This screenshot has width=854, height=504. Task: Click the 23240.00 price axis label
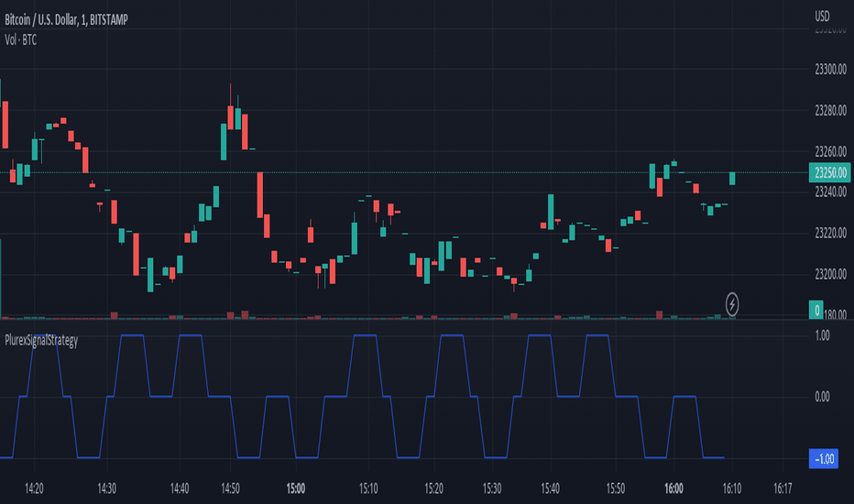click(x=830, y=192)
